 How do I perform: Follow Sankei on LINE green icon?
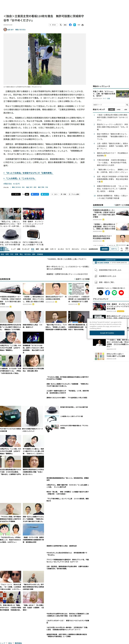[114, 292]
